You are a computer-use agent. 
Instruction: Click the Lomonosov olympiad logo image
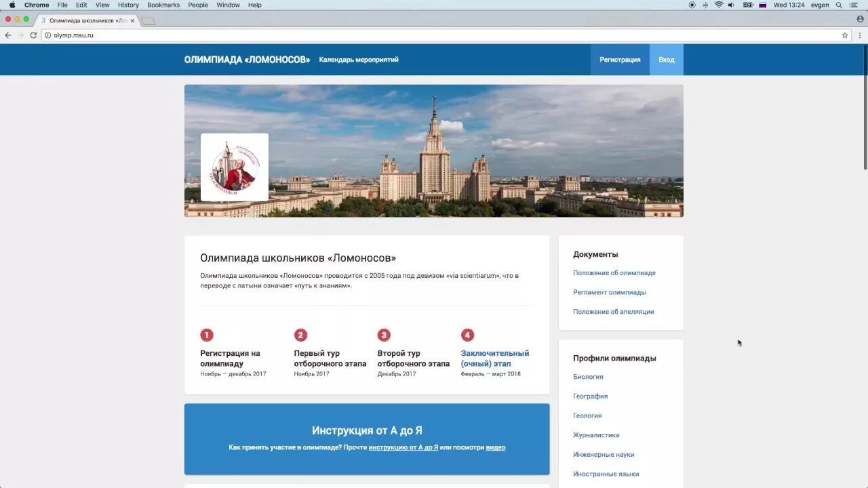click(x=235, y=167)
